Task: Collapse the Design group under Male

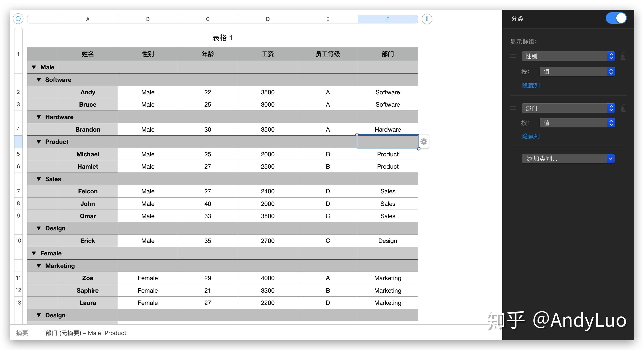Action: click(39, 228)
